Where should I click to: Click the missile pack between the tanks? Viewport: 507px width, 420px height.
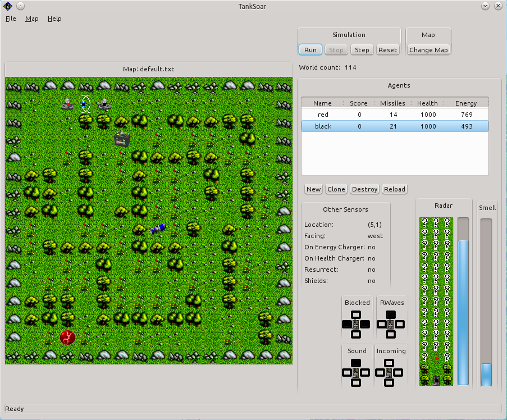[85, 103]
